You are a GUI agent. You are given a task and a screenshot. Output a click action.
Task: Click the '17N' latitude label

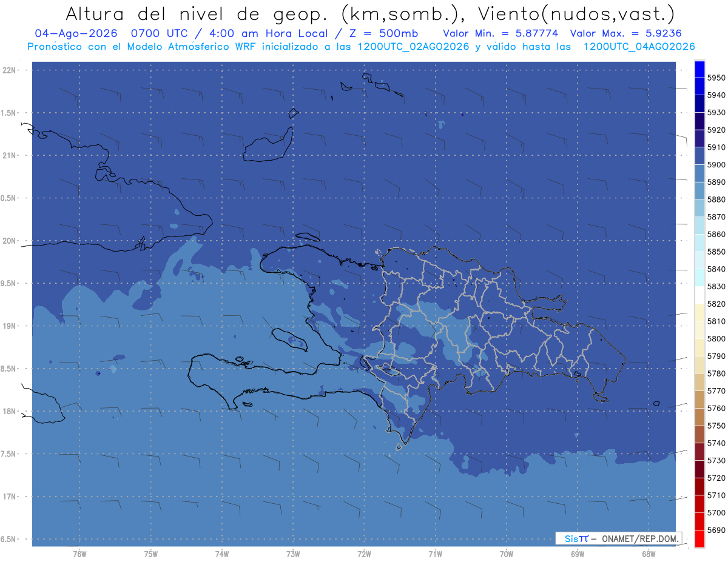(10, 497)
